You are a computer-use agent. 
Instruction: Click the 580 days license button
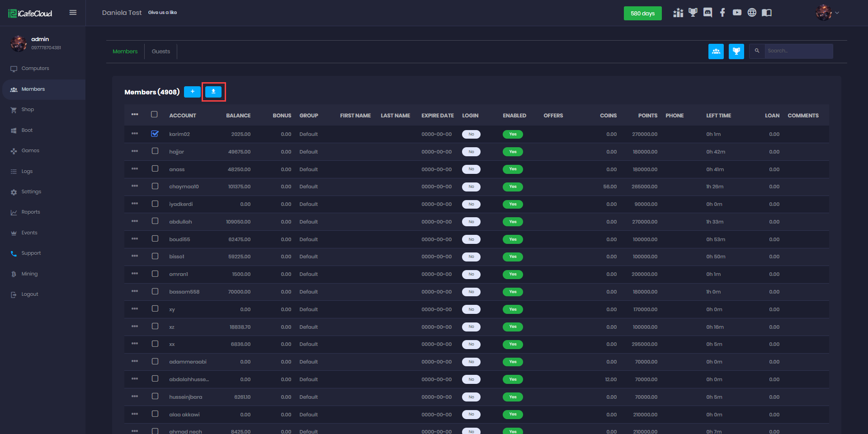click(642, 14)
